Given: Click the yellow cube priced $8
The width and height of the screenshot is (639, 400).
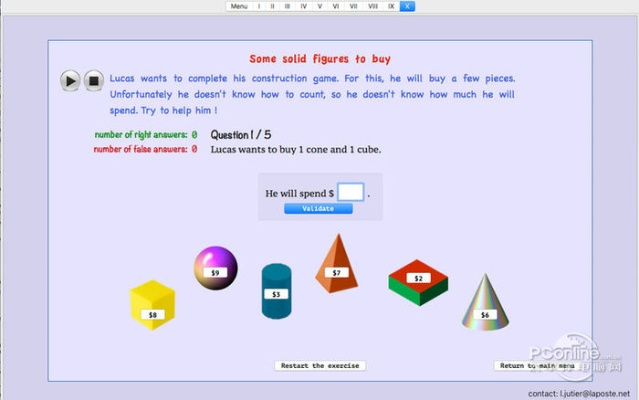Looking at the screenshot, I should click(152, 304).
